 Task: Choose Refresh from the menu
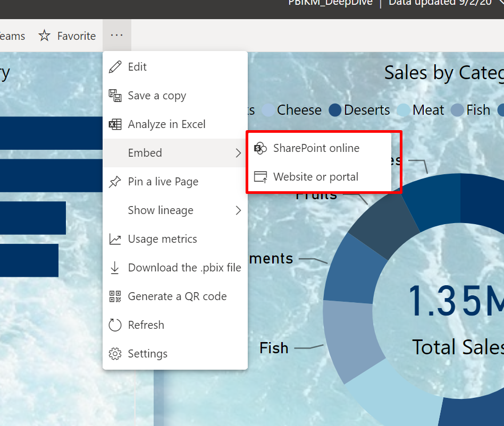[175, 325]
